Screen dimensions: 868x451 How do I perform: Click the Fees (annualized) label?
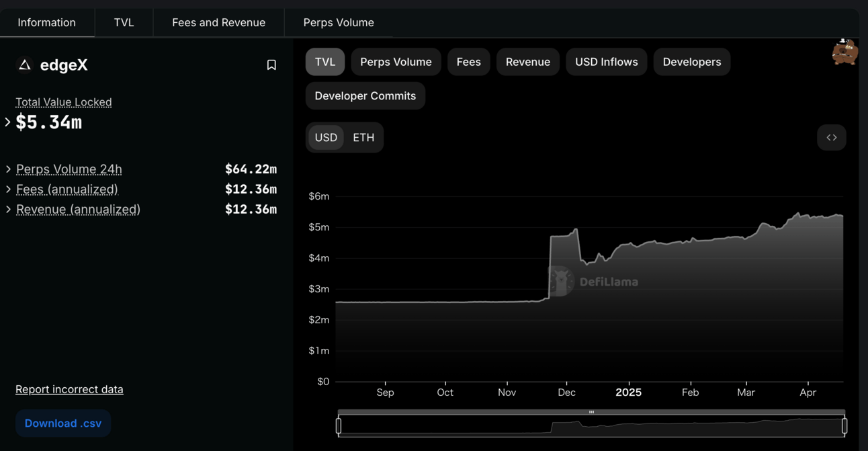(x=67, y=189)
